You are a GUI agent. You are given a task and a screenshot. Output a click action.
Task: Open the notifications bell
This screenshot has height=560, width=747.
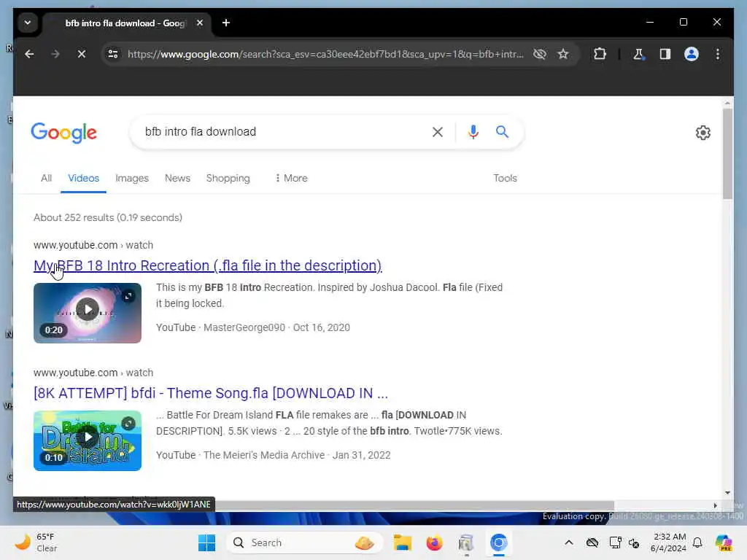pos(697,542)
